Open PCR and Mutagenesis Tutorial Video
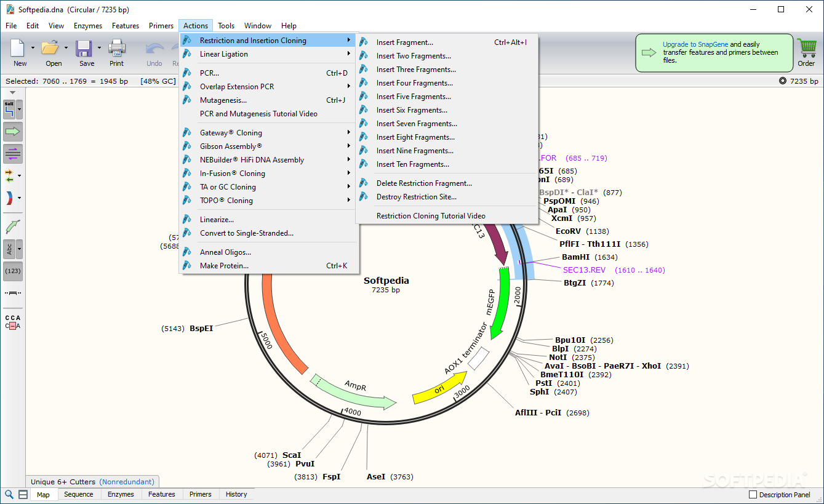This screenshot has width=824, height=504. point(268,113)
